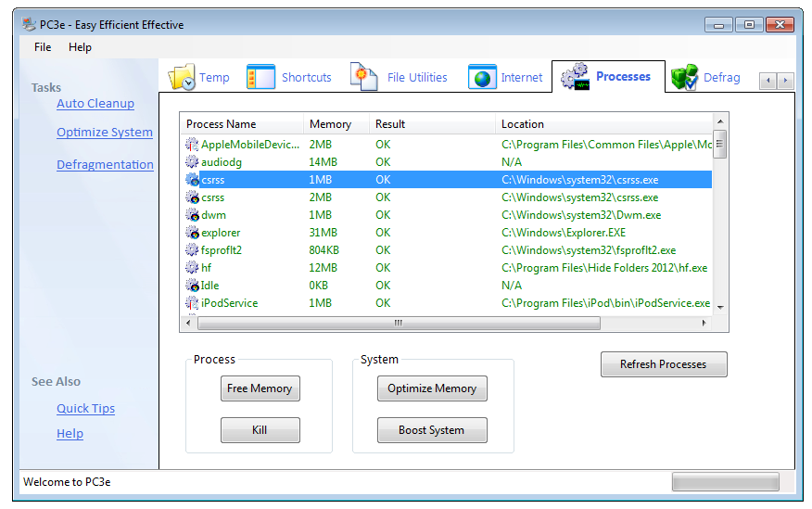Open the Defragmentation link
Image resolution: width=812 pixels, height=509 pixels.
point(105,165)
